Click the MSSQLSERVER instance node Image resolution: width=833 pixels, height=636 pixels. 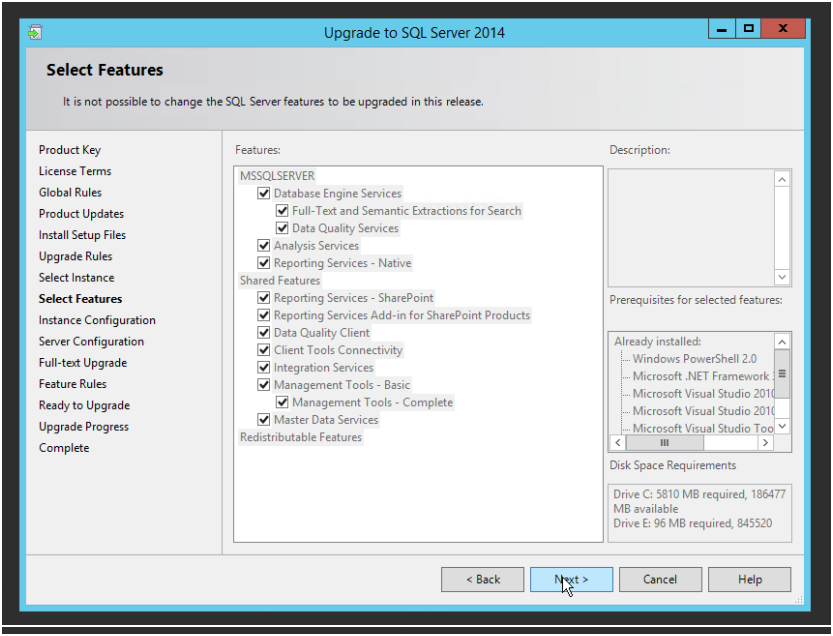pyautogui.click(x=277, y=176)
